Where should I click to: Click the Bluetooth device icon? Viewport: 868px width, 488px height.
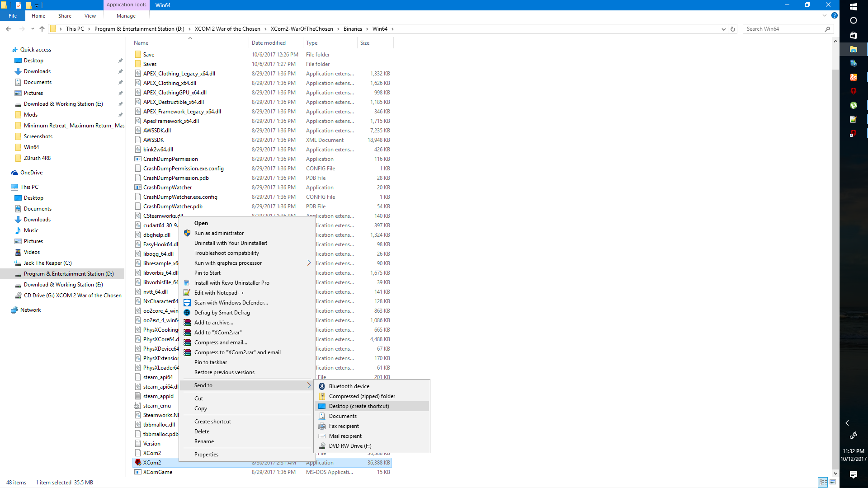coord(322,386)
